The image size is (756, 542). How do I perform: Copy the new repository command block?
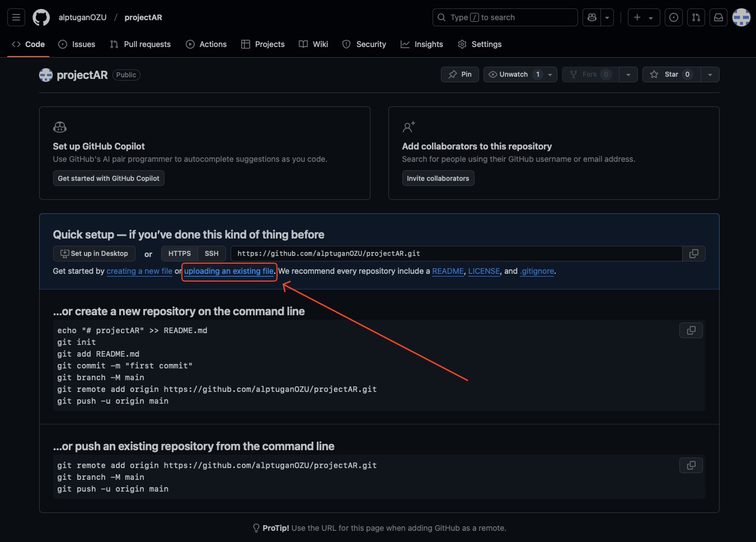coord(691,330)
